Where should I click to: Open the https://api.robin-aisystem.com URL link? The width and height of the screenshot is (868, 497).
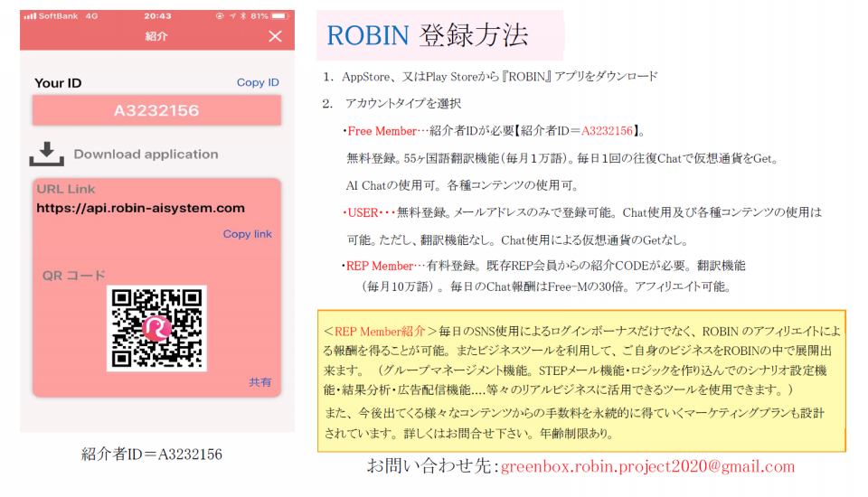pos(141,208)
